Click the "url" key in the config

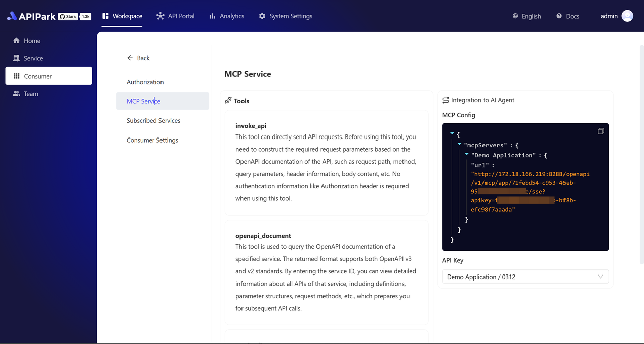click(x=480, y=165)
